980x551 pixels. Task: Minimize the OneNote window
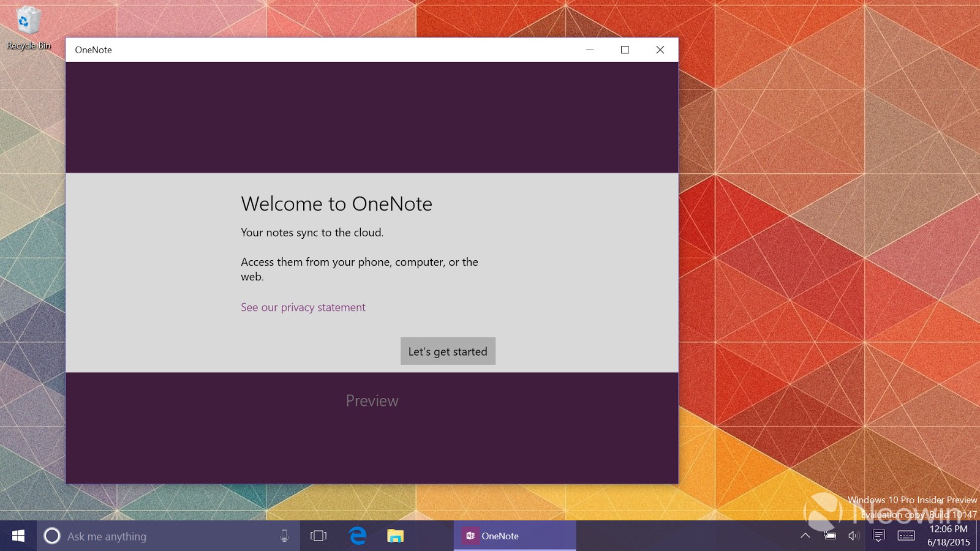[x=590, y=50]
